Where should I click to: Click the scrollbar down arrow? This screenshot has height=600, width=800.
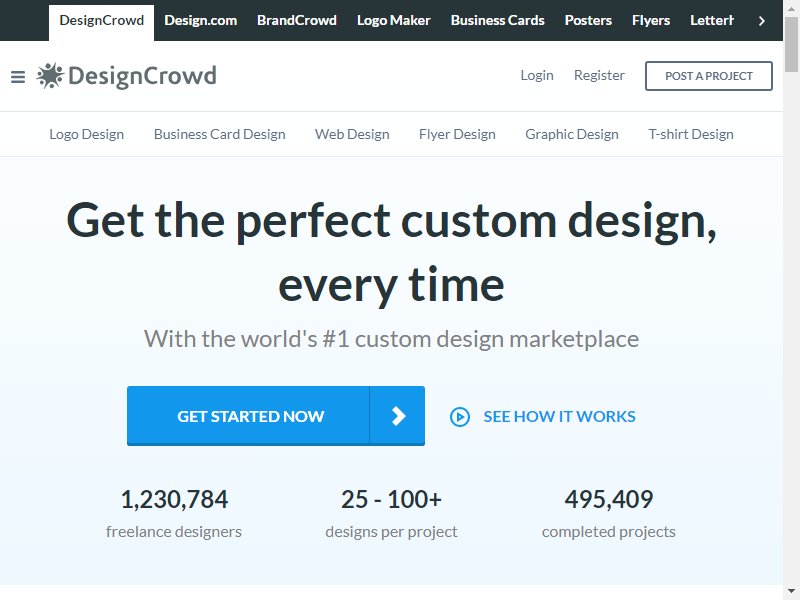(791, 591)
